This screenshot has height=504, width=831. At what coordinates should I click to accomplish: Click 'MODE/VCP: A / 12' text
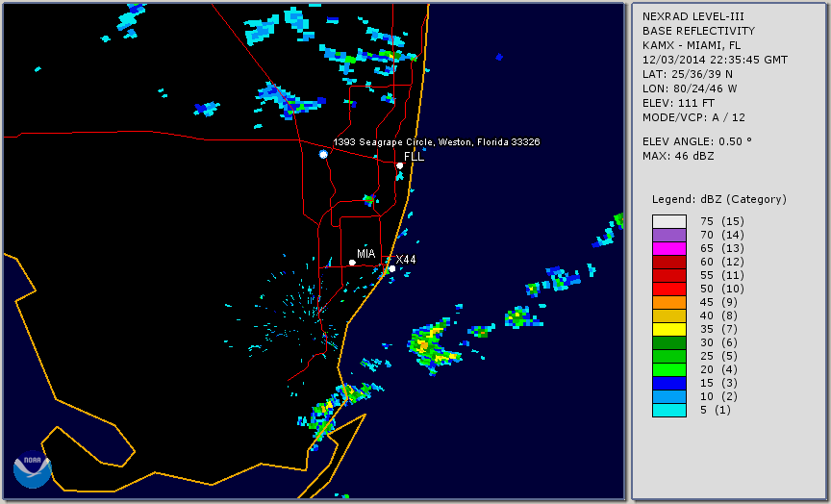[693, 117]
